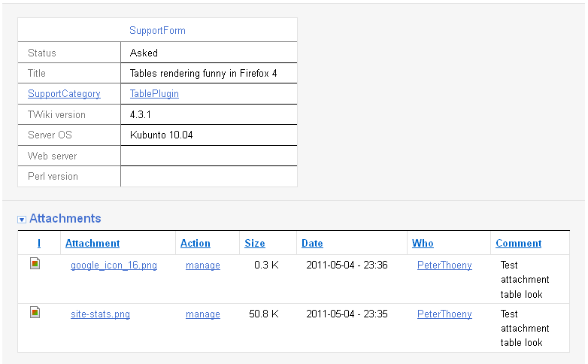Open the SupportCategory link
588x364 pixels.
(64, 94)
